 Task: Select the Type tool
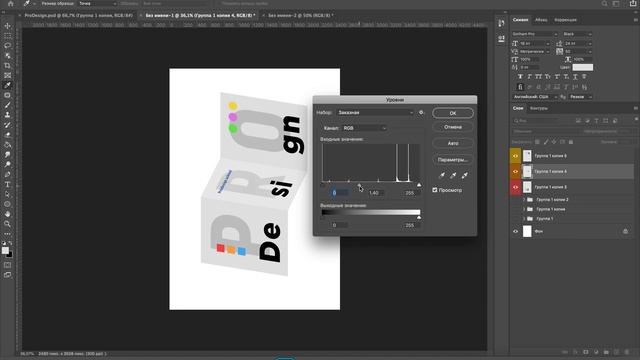pyautogui.click(x=7, y=184)
